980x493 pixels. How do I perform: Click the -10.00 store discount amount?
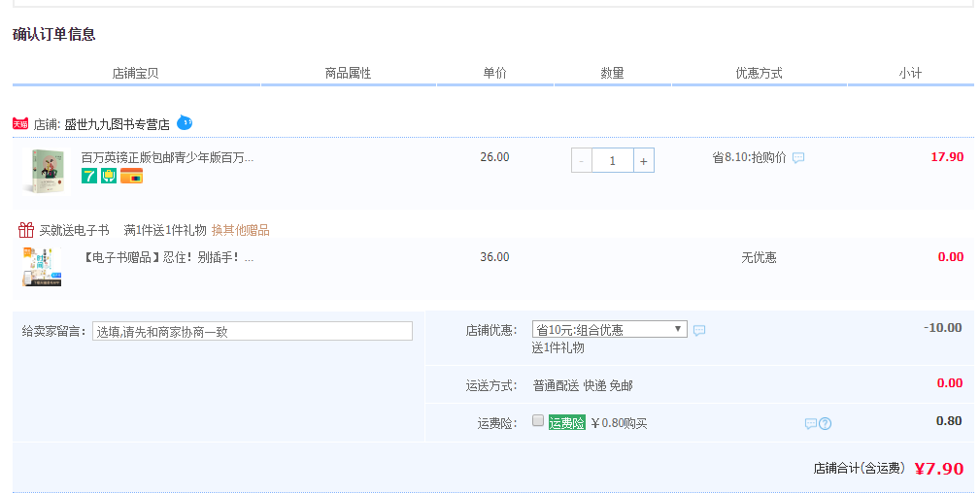(942, 327)
